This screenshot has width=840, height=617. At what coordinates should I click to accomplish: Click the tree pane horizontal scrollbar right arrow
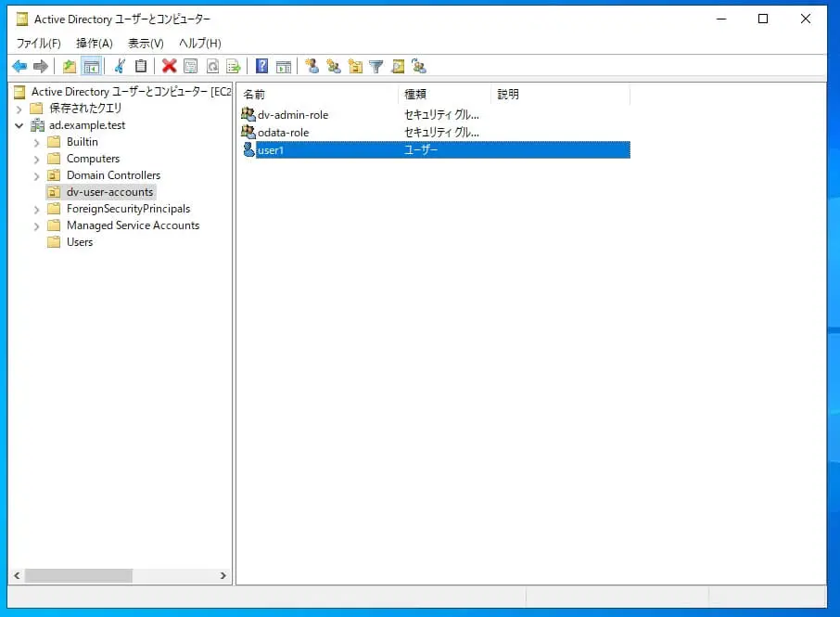[x=223, y=576]
